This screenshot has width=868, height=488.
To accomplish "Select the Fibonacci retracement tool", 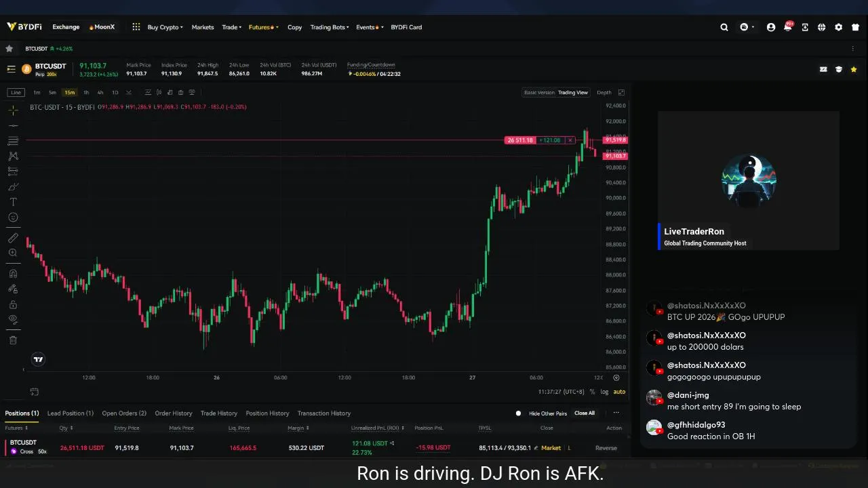I will [13, 140].
